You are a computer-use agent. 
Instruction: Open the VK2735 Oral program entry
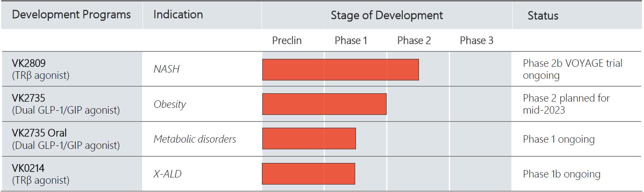39,134
